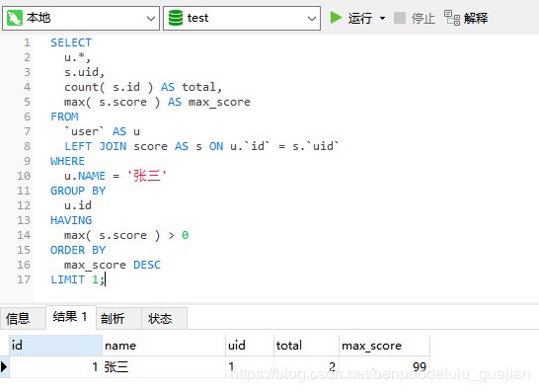
Task: Click the Explain query plan icon
Action: (452, 18)
